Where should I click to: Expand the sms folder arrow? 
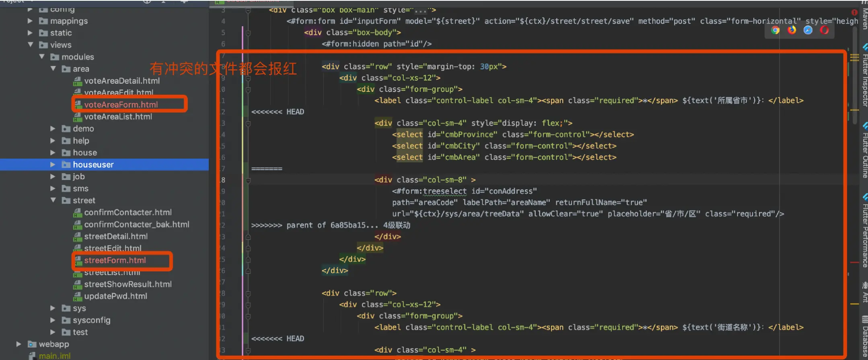pos(53,188)
